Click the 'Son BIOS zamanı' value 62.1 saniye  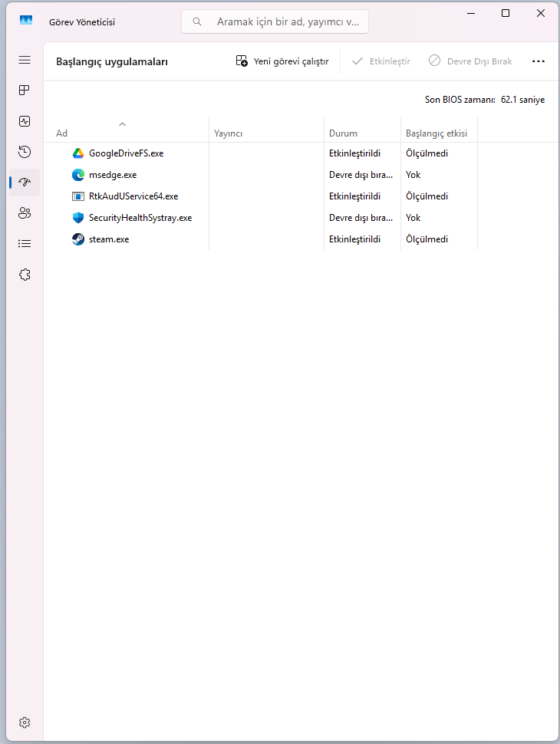coord(522,100)
